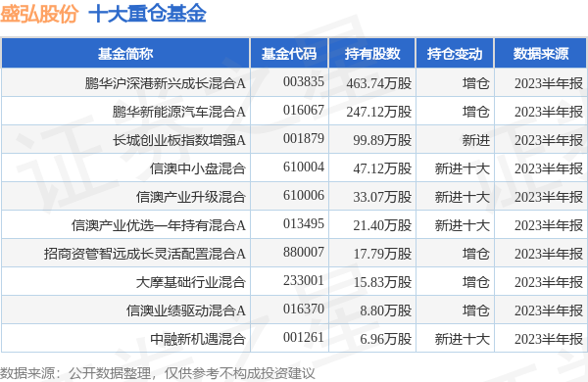This screenshot has height=382, width=588.
Task: Click holding 99.89万股
Action: [382, 140]
